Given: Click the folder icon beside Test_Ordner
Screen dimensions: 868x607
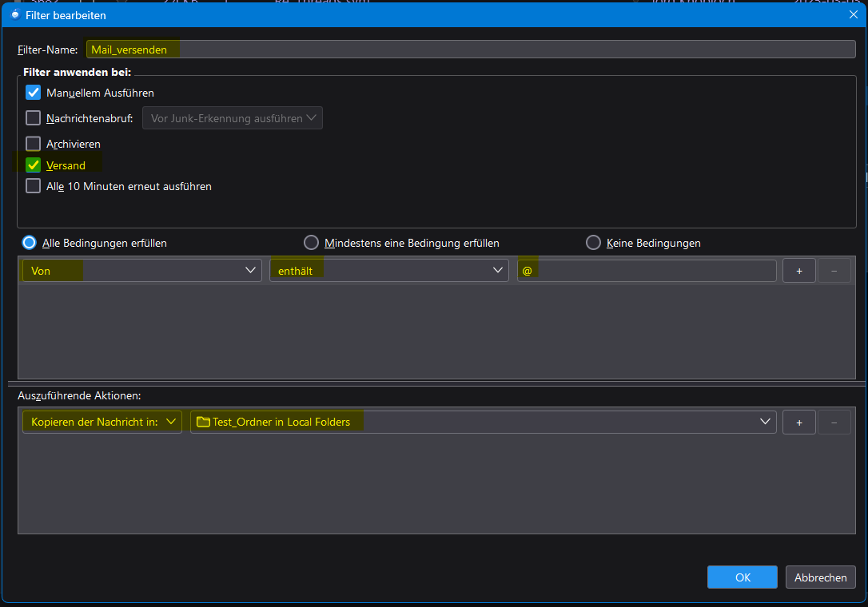Looking at the screenshot, I should [x=203, y=422].
